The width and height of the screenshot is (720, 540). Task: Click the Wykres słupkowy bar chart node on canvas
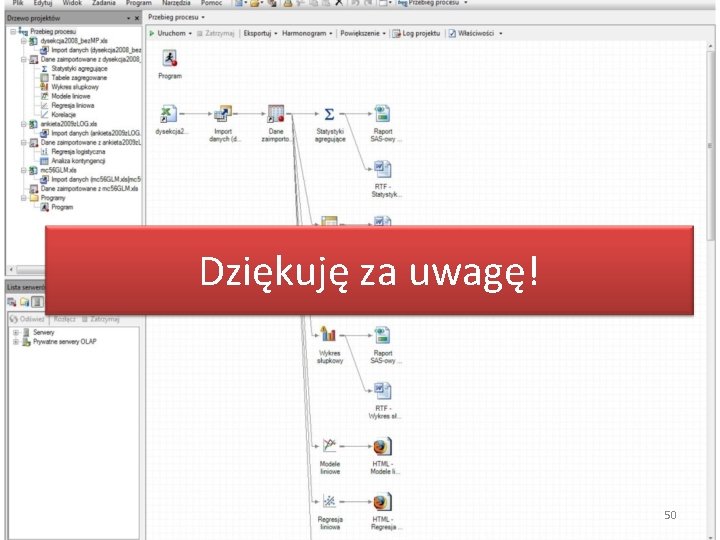(x=329, y=344)
